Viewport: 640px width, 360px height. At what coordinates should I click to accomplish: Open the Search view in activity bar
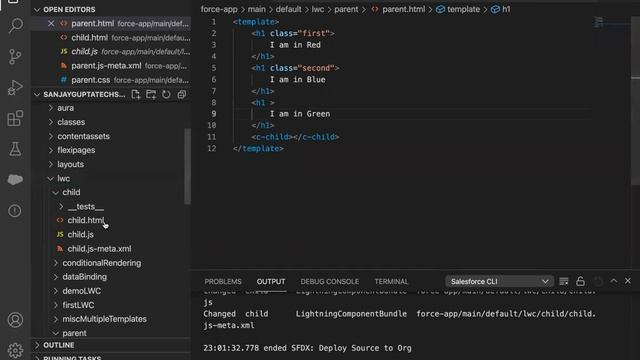click(15, 26)
